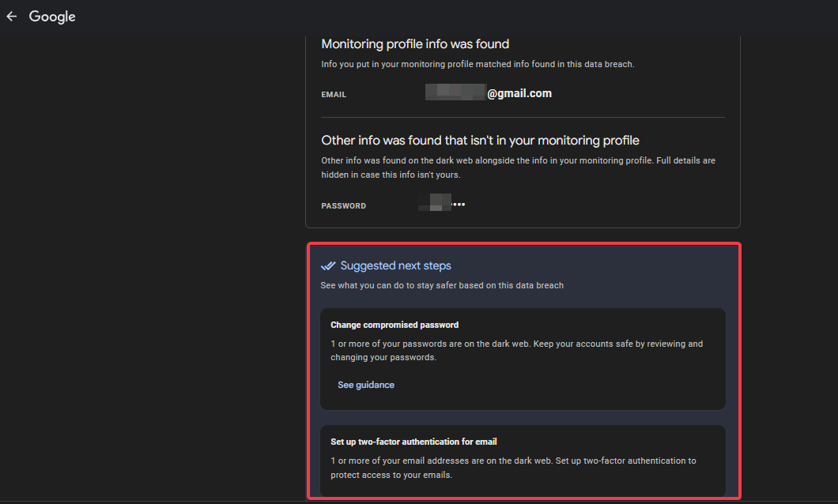Click the masked password dots
The height and width of the screenshot is (504, 838).
[459, 205]
